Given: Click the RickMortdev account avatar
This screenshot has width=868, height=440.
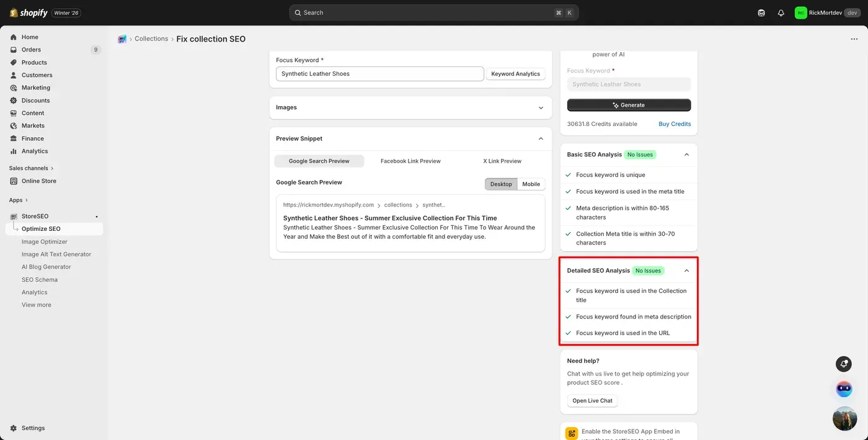Looking at the screenshot, I should tap(801, 12).
